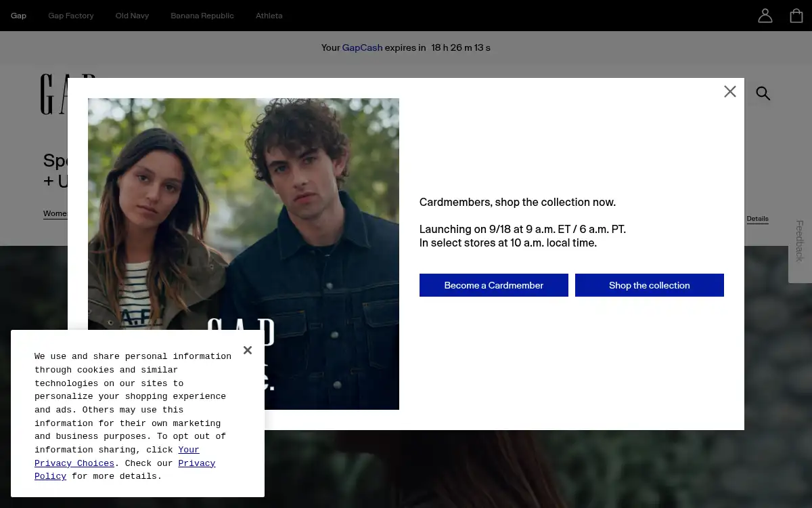Click 'Launching on 9/18' text line
The width and height of the screenshot is (812, 508).
click(x=522, y=229)
